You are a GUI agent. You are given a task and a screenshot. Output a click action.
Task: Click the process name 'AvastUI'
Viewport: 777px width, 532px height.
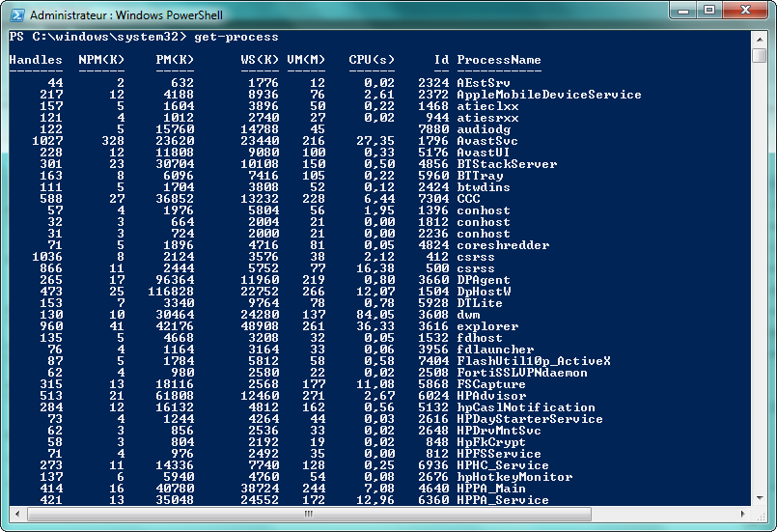point(484,153)
